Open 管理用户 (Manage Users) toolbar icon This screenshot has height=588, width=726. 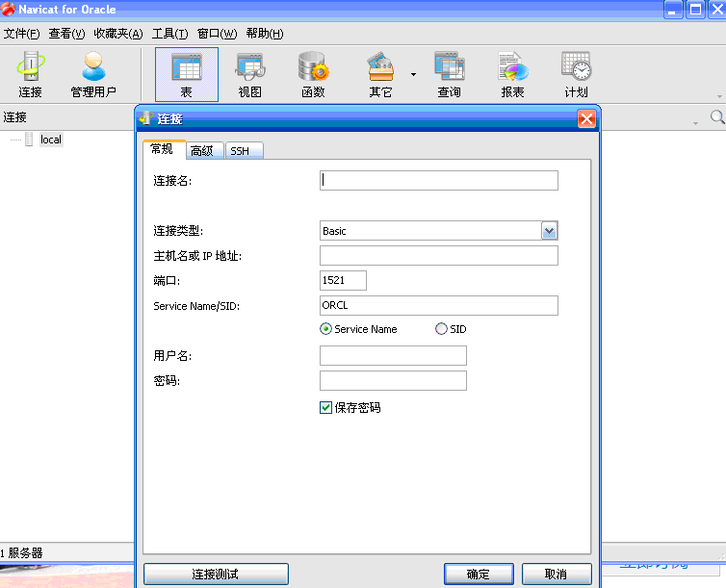tap(93, 75)
